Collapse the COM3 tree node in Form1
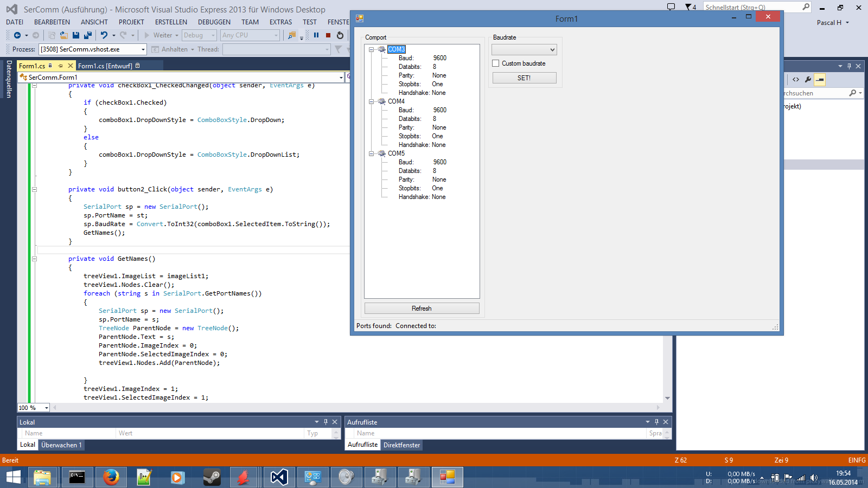Viewport: 868px width, 488px height. tap(372, 49)
